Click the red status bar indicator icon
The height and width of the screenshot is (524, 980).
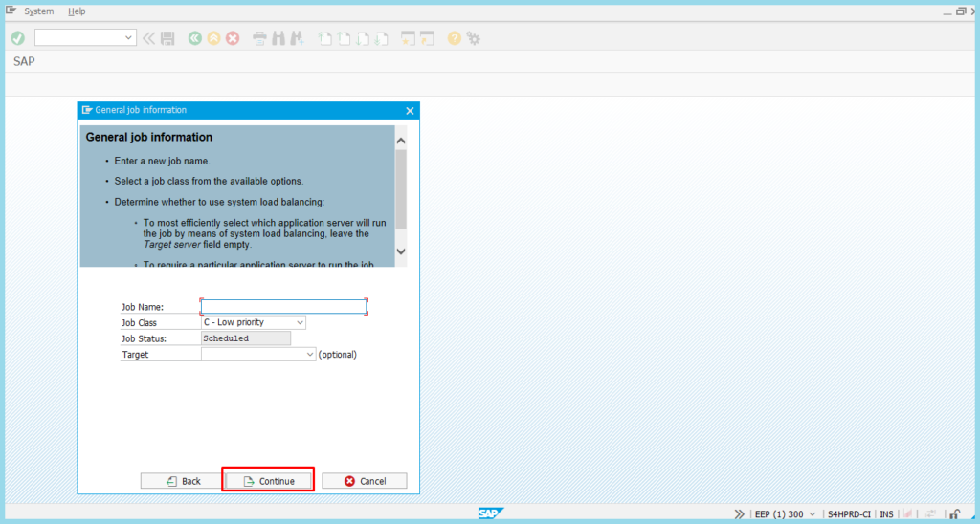pyautogui.click(x=908, y=514)
